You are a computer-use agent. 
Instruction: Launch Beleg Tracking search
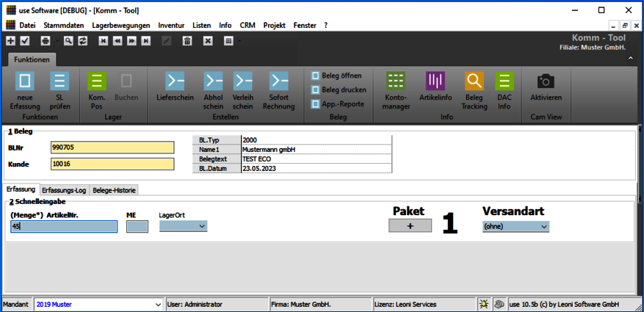(x=474, y=81)
